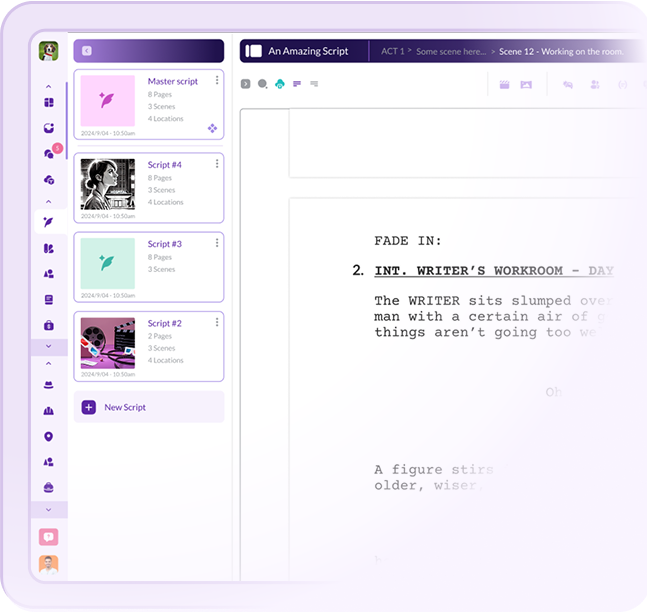
Task: Expand the middle sidebar section down chevron
Action: click(x=48, y=346)
